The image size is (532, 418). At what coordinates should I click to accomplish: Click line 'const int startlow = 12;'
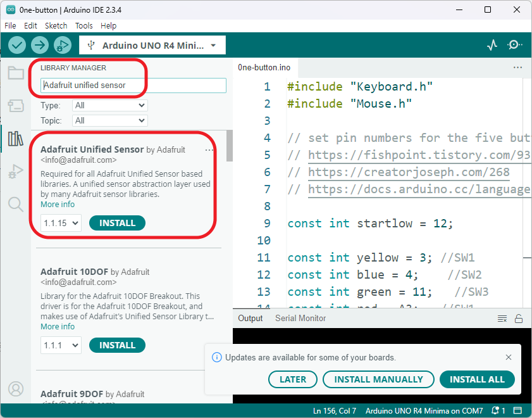pyautogui.click(x=370, y=224)
